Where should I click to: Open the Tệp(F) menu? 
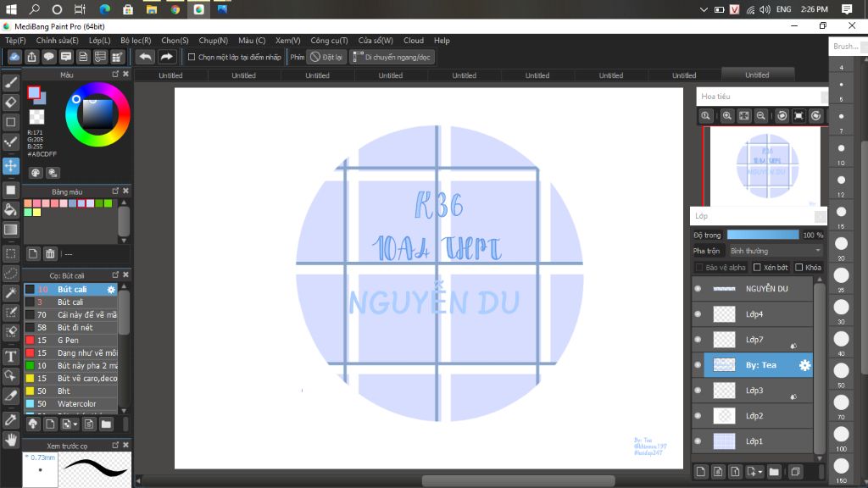click(15, 41)
